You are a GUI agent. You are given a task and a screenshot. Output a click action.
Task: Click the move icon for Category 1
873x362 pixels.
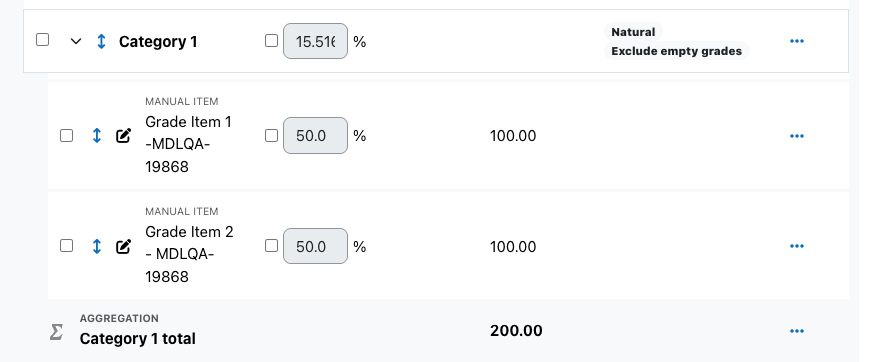[101, 41]
